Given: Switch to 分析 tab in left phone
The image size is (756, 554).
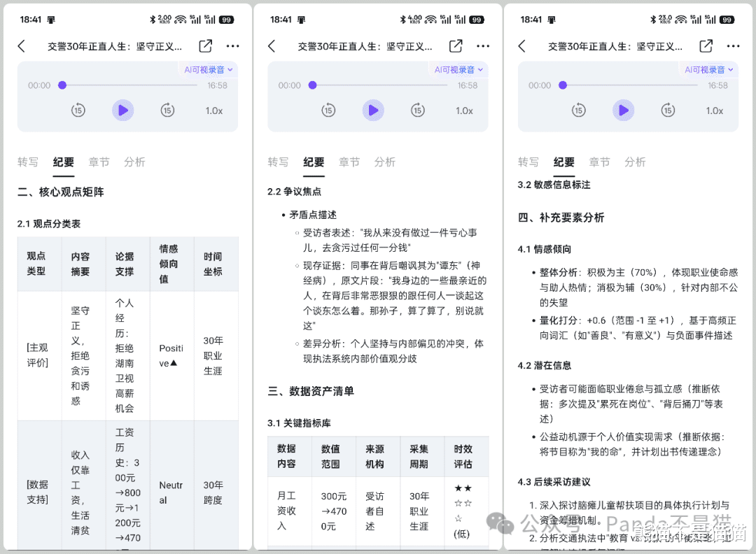Looking at the screenshot, I should tap(134, 162).
